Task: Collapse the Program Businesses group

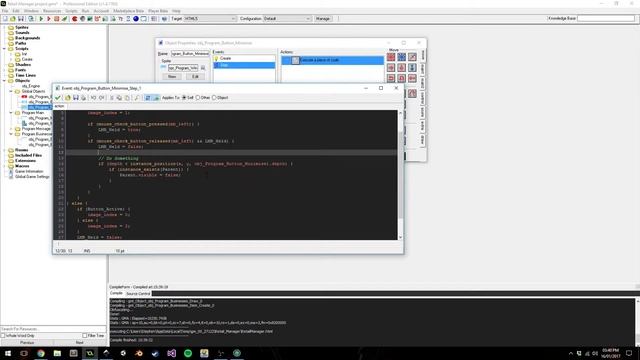Action: coord(11,134)
